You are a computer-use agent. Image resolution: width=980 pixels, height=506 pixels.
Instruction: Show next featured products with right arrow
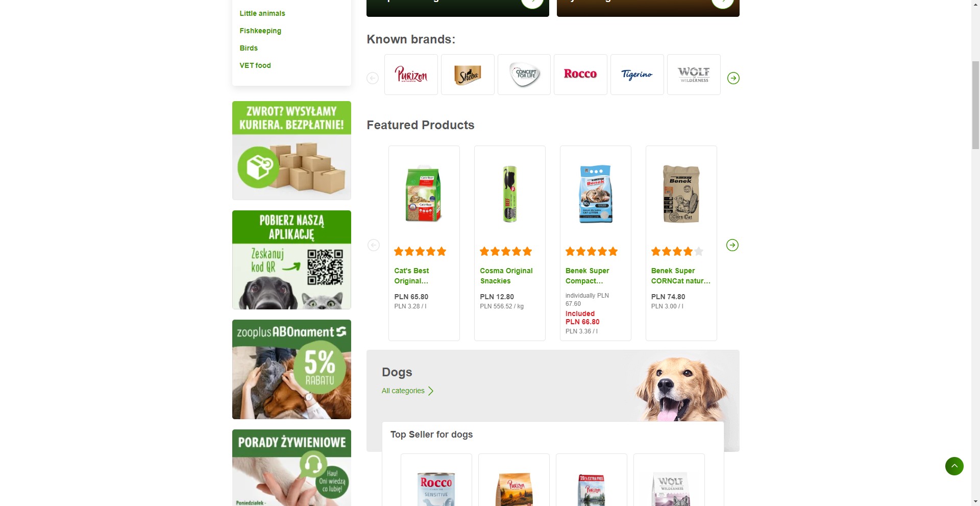(x=732, y=245)
